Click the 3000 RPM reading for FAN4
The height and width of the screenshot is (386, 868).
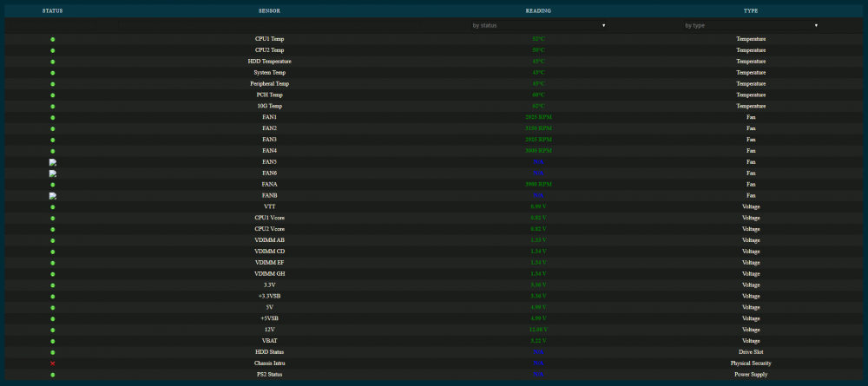pos(538,151)
